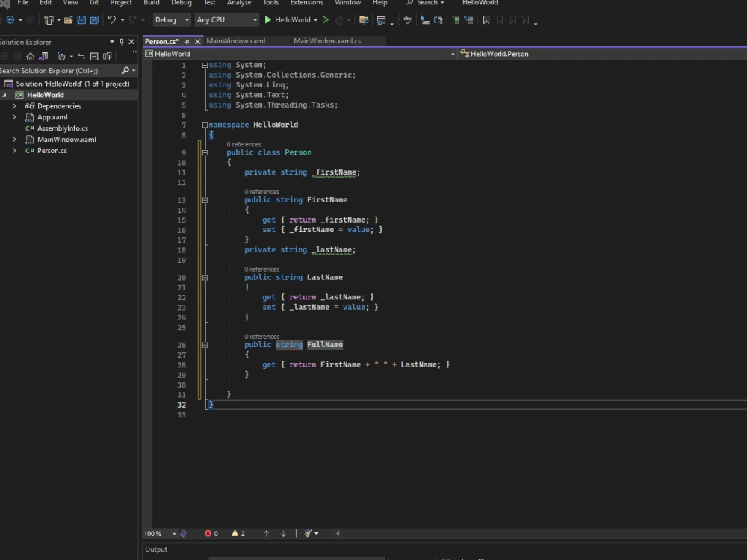Run Code Cleanup with the broom icon
The width and height of the screenshot is (747, 560).
click(x=309, y=533)
